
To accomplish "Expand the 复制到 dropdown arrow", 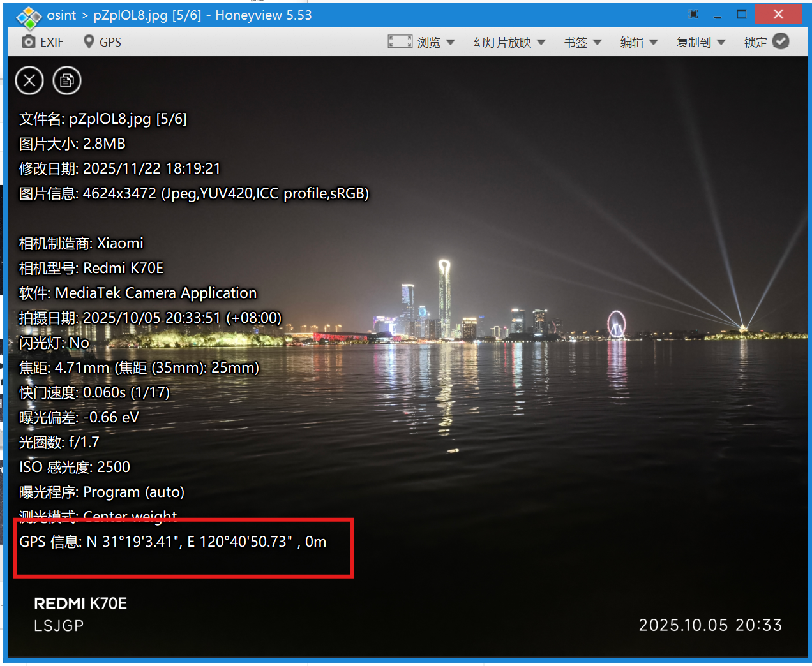I will (721, 42).
